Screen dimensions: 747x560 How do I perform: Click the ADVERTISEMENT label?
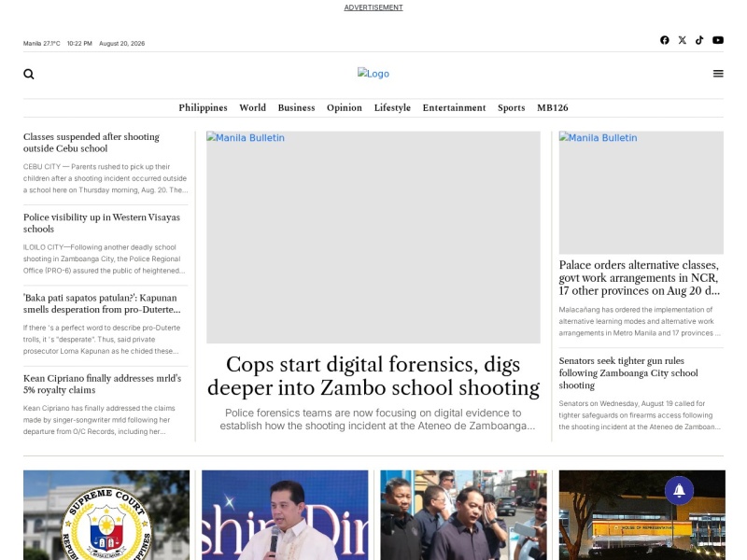tap(373, 7)
